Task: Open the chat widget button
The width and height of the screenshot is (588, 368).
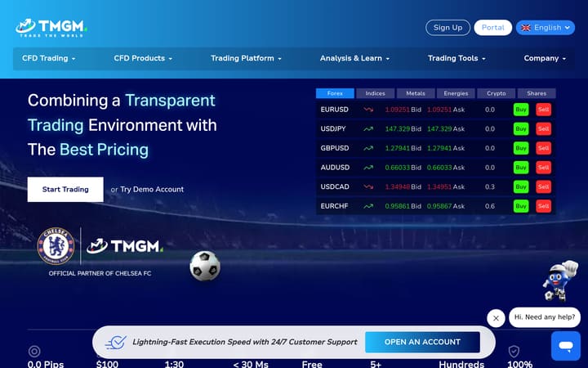Action: [x=565, y=346]
